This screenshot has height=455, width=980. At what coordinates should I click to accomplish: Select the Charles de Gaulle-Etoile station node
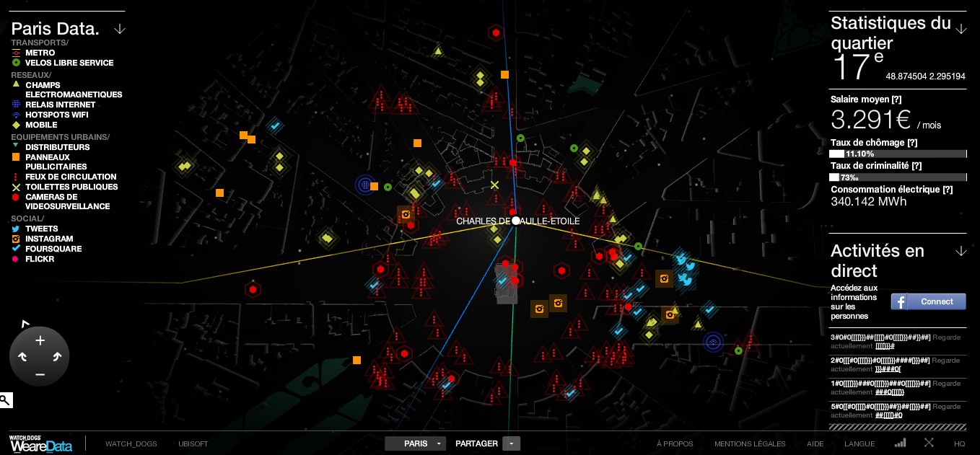click(x=516, y=221)
